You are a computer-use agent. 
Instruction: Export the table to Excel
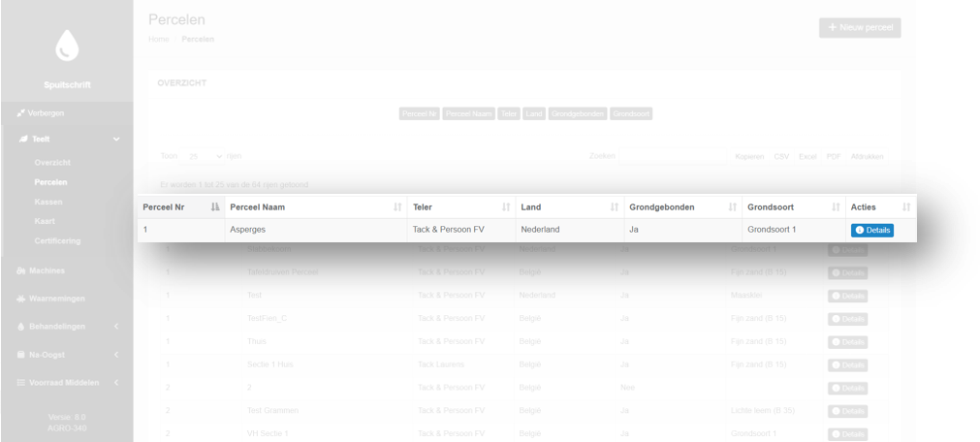point(807,156)
